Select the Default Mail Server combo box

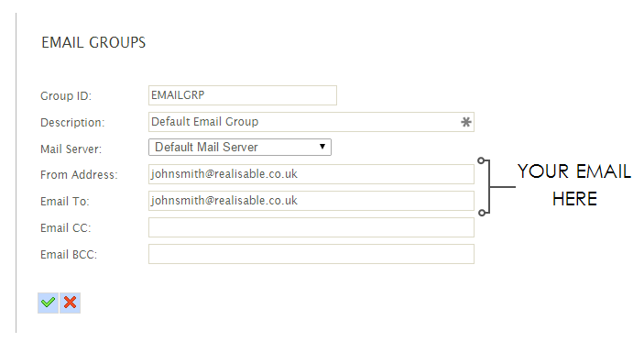pos(240,147)
